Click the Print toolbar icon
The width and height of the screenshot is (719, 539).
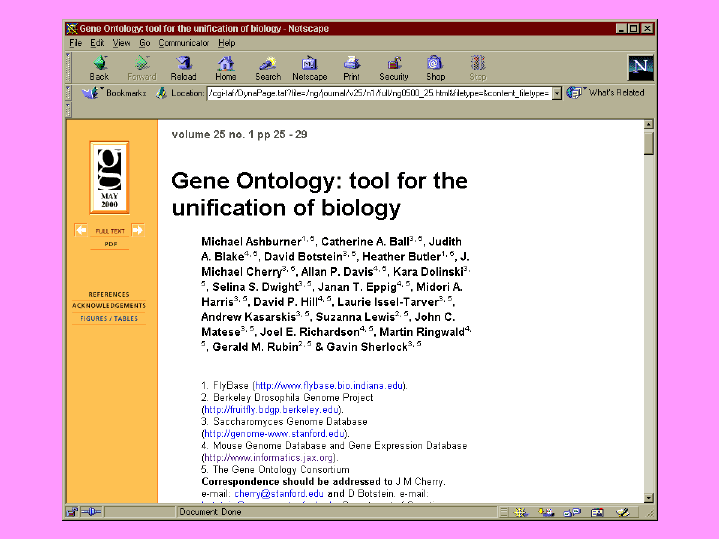pyautogui.click(x=351, y=67)
